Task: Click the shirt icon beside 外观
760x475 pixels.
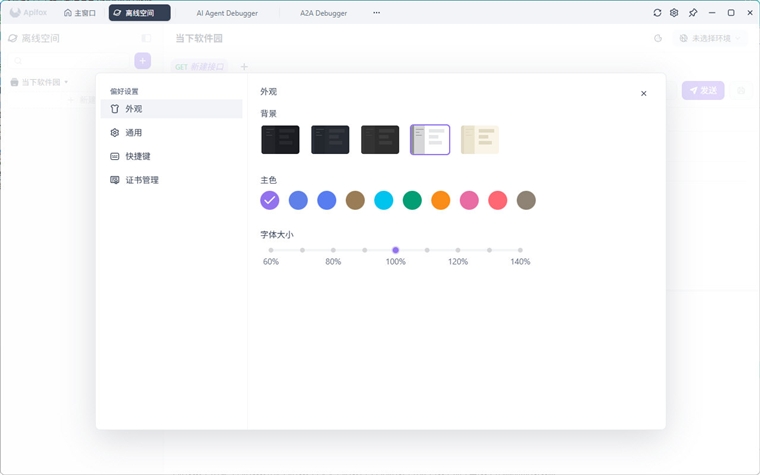Action: pyautogui.click(x=114, y=109)
